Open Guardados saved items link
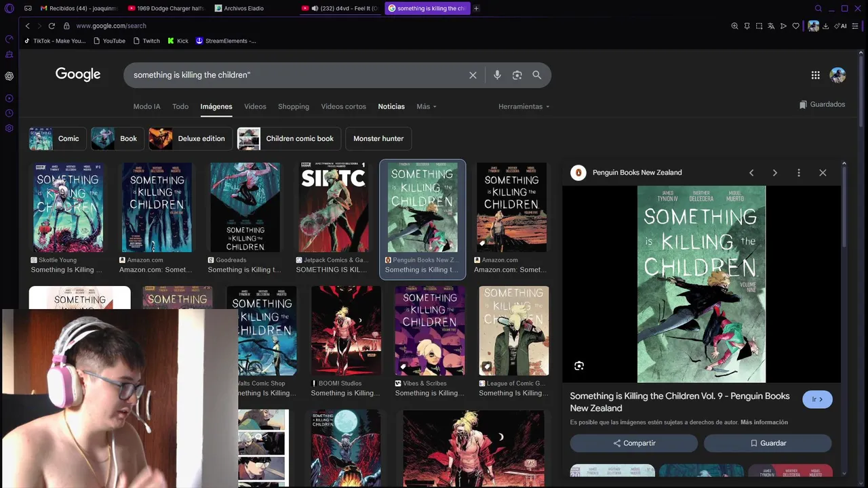Image resolution: width=868 pixels, height=488 pixels. (822, 104)
